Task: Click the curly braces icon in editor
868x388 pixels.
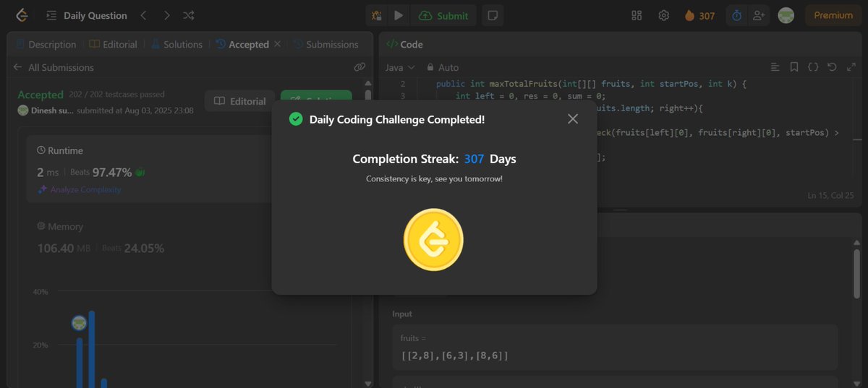Action: point(813,67)
